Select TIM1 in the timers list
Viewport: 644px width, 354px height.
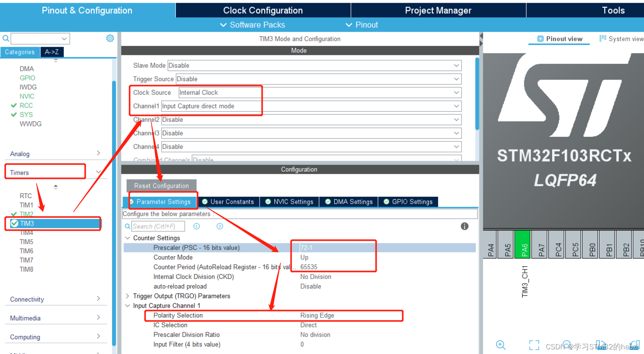tap(26, 205)
